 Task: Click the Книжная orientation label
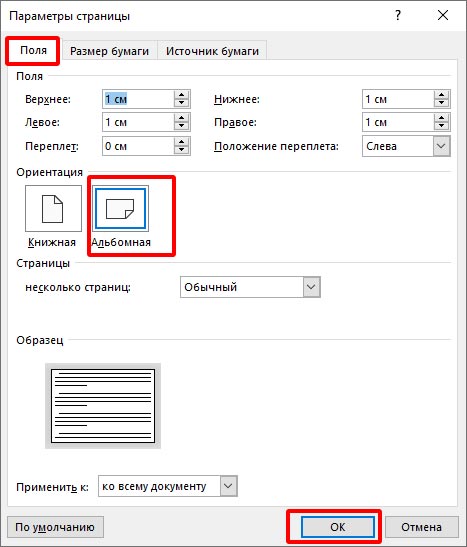(x=52, y=242)
